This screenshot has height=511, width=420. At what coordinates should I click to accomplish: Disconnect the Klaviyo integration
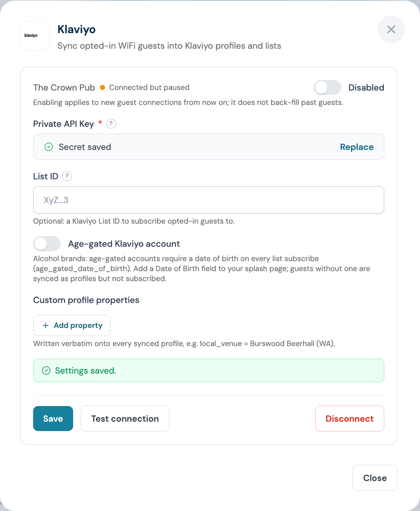coord(350,419)
